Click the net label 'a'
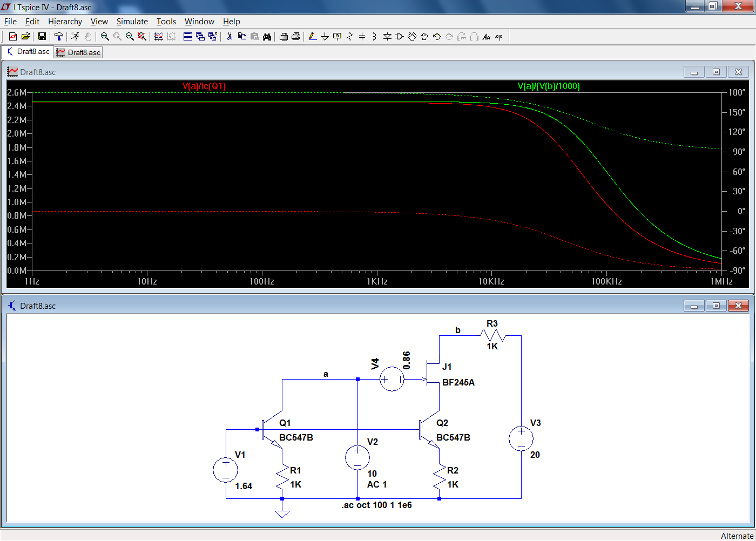The width and height of the screenshot is (756, 541). (x=326, y=374)
